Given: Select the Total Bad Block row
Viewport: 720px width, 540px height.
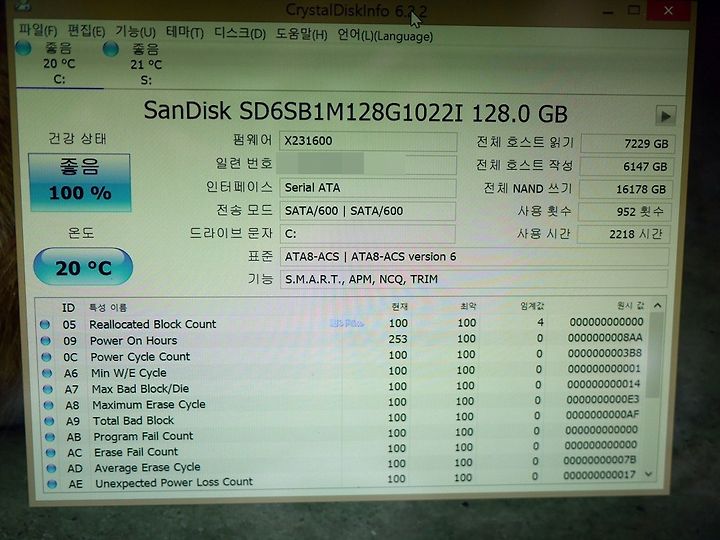Looking at the screenshot, I should click(x=342, y=418).
